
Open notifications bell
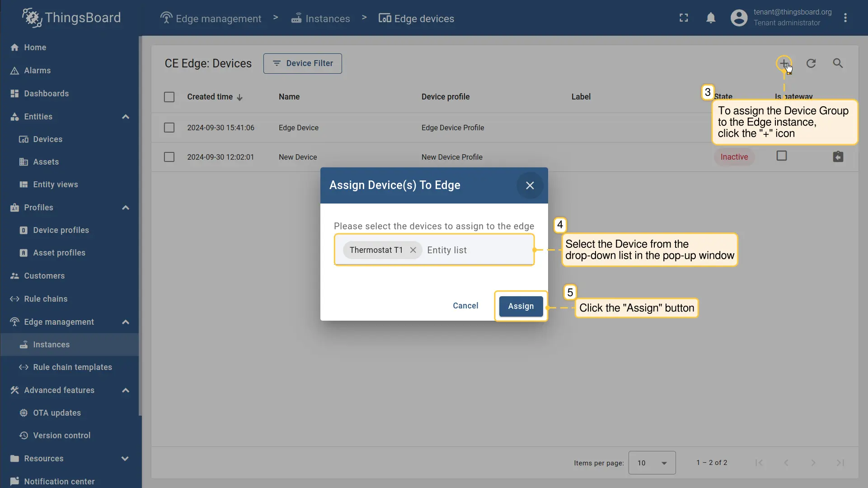[711, 18]
